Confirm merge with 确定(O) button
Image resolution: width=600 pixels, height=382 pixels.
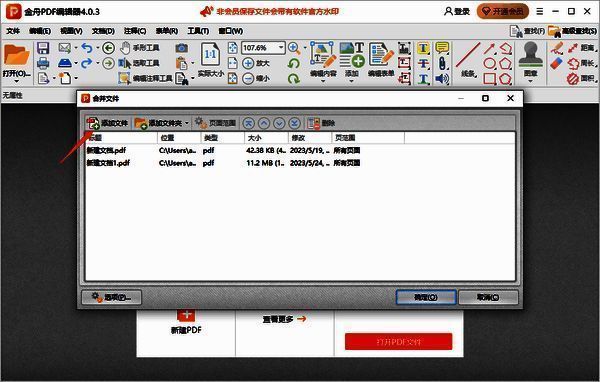426,297
